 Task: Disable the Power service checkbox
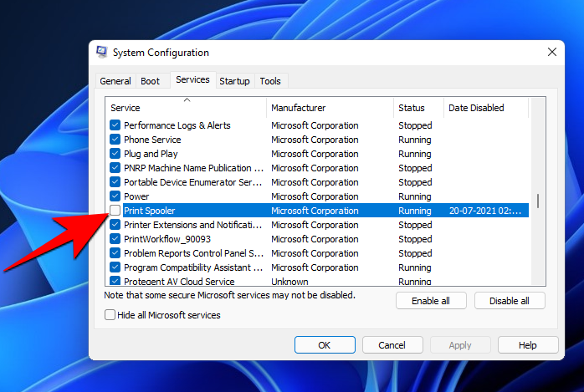pyautogui.click(x=115, y=196)
